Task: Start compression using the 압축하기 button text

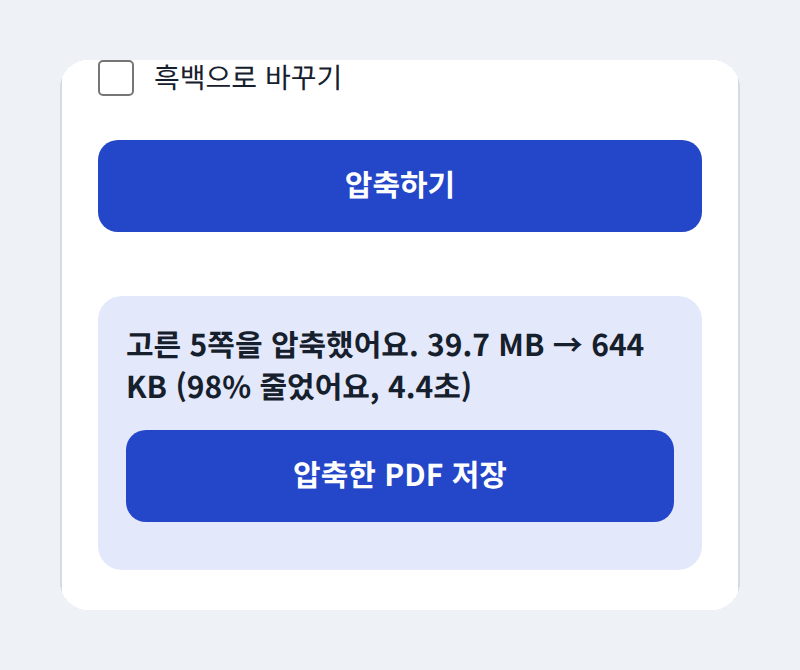Action: (399, 185)
